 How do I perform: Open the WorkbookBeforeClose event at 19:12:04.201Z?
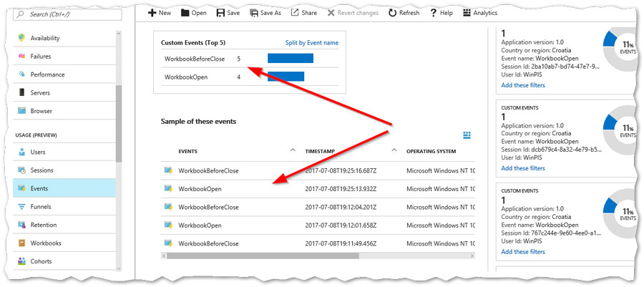[x=318, y=207]
